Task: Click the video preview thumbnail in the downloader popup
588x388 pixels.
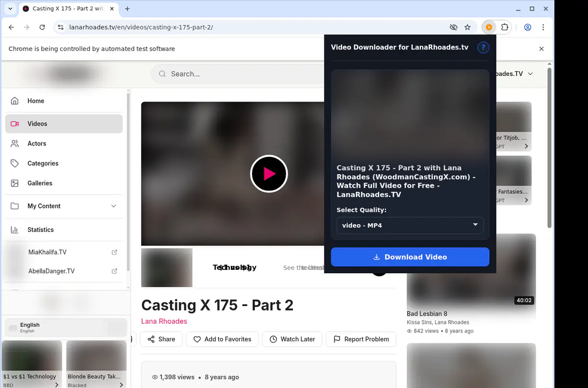Action: 410,115
